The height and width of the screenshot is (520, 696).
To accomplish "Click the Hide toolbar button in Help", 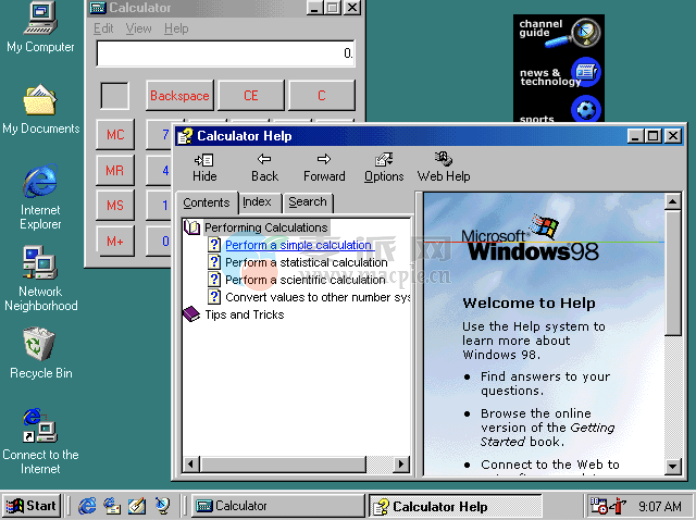I will coord(204,167).
